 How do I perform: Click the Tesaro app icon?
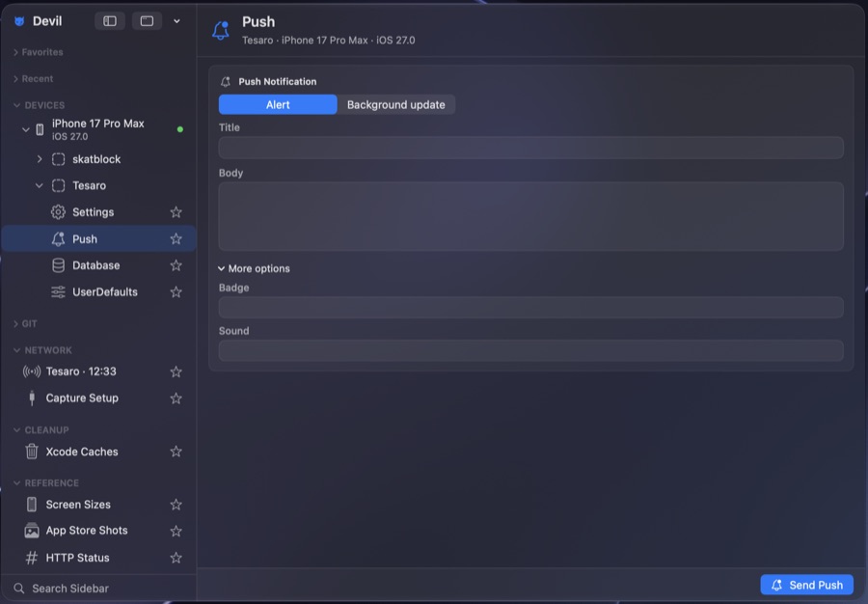(x=58, y=185)
